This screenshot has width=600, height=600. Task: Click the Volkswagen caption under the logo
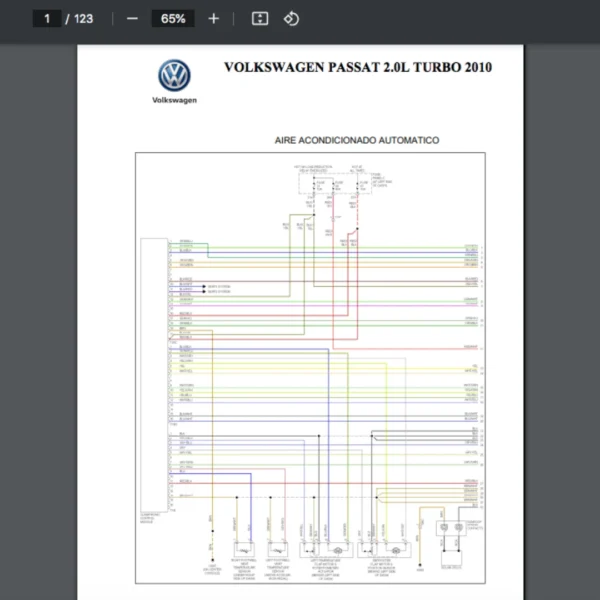click(174, 100)
